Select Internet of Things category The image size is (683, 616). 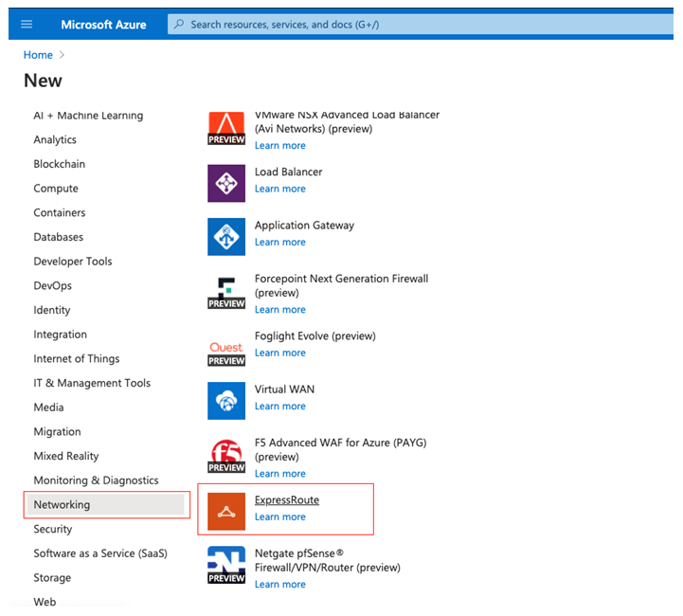click(x=76, y=358)
